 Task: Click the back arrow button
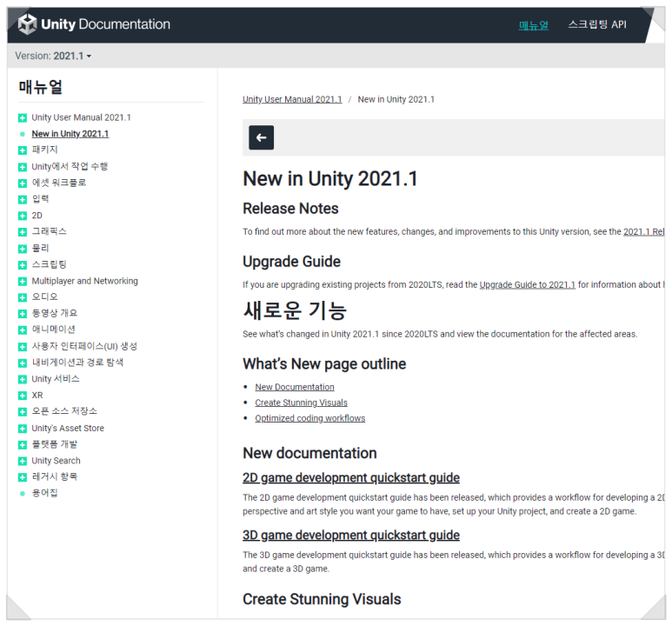[x=261, y=137]
